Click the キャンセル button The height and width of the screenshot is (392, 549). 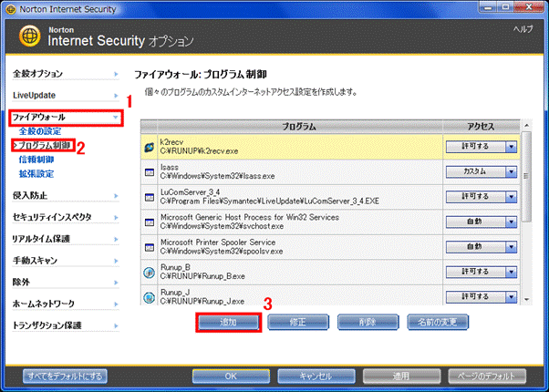point(316,377)
